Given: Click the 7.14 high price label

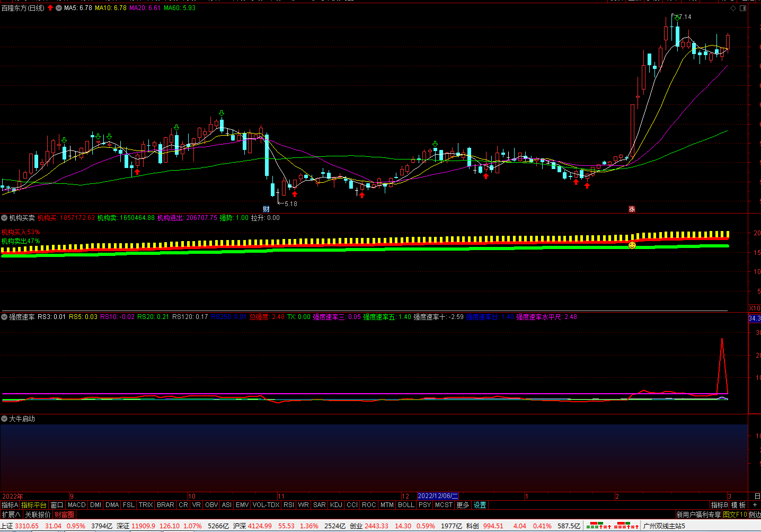Looking at the screenshot, I should pyautogui.click(x=685, y=17).
